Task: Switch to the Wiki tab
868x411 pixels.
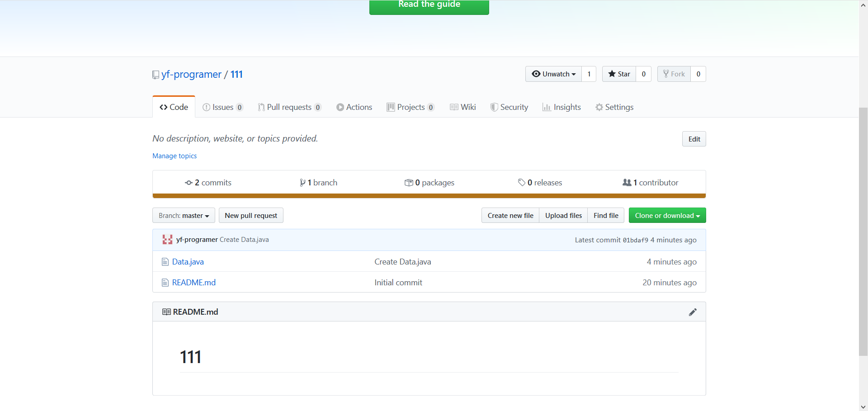Action: tap(463, 107)
